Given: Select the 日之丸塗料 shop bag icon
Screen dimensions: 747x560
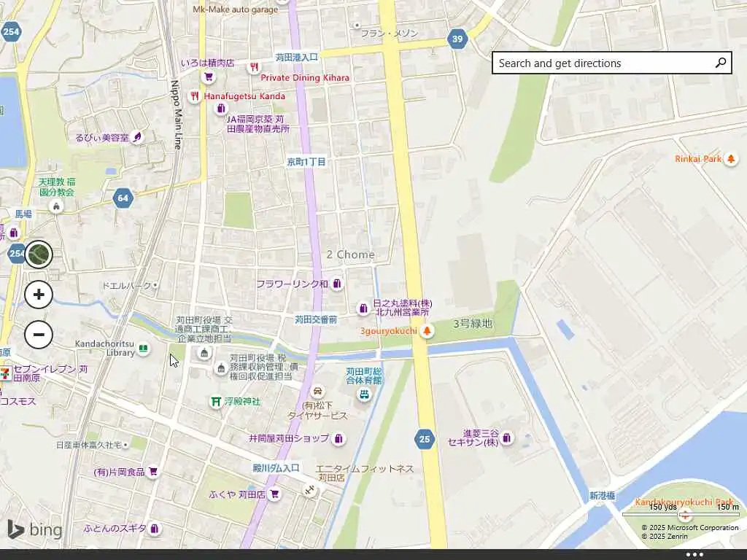Looking at the screenshot, I should pyautogui.click(x=363, y=308).
